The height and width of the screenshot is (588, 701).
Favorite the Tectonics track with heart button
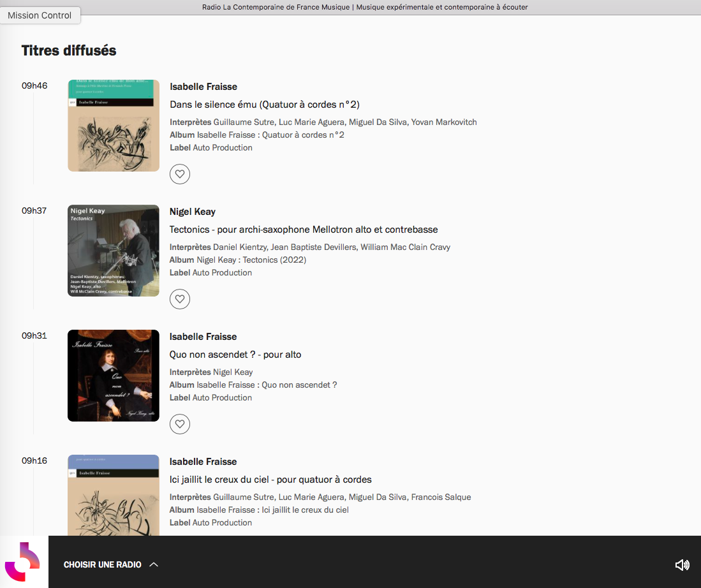click(x=180, y=299)
